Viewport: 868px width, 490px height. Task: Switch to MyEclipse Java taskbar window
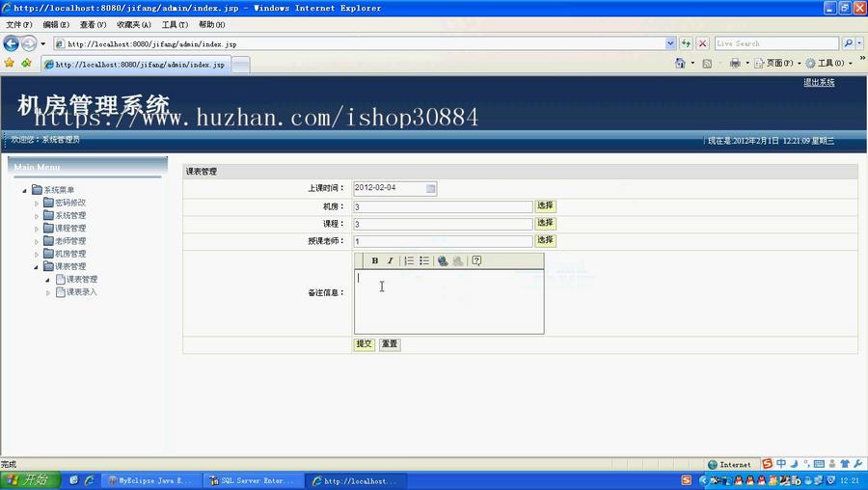point(150,480)
